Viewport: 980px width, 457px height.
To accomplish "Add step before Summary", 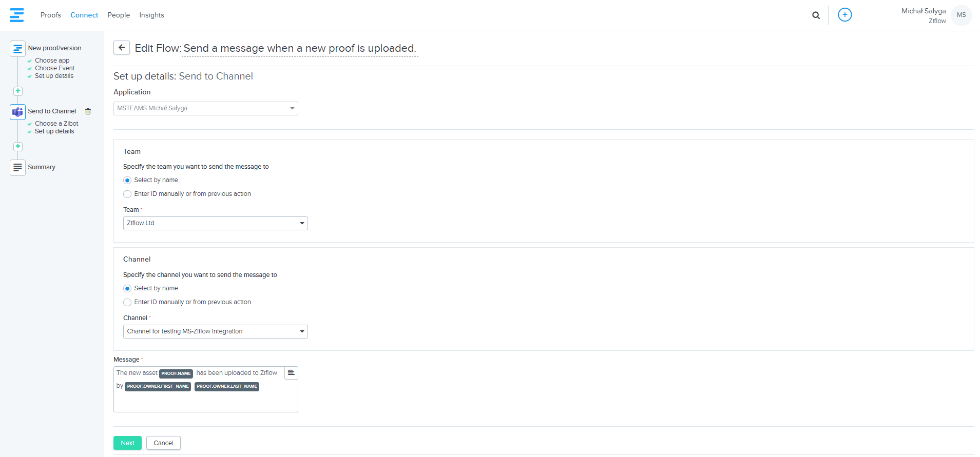I will [18, 146].
